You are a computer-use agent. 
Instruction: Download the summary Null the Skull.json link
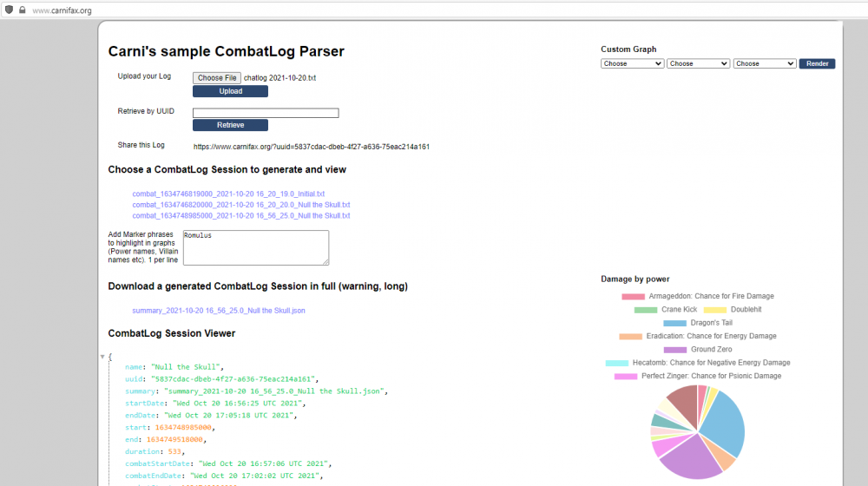pyautogui.click(x=218, y=311)
